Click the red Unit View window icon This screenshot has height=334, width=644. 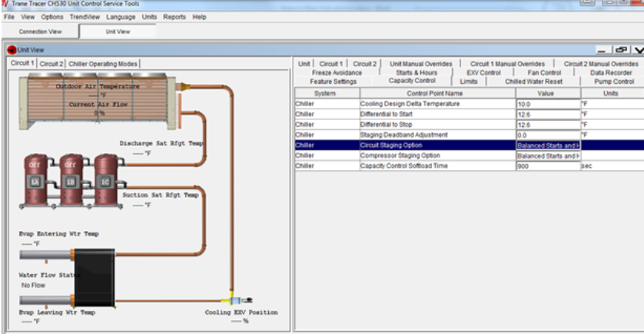tap(12, 50)
